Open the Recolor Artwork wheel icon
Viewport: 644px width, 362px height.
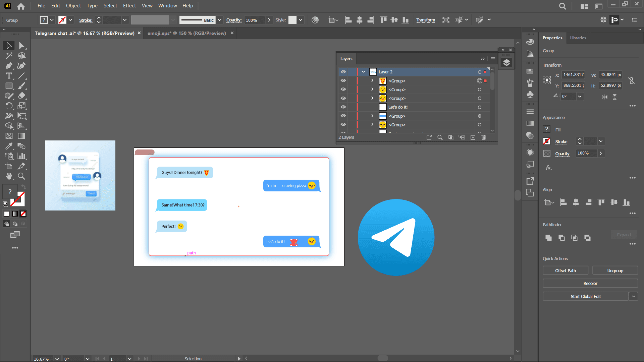tap(315, 20)
